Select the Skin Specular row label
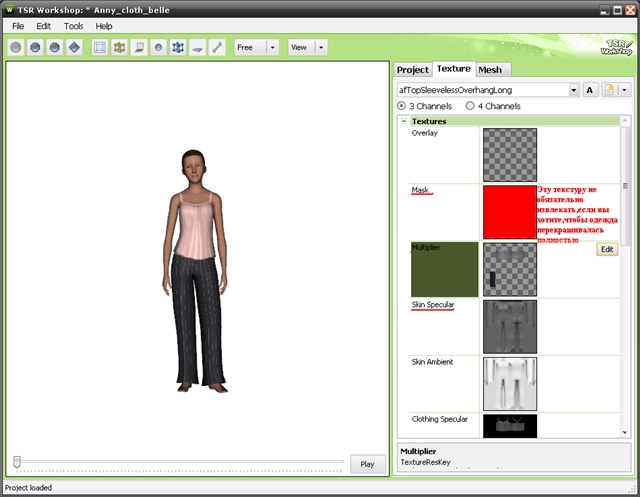This screenshot has width=640, height=497. click(433, 305)
